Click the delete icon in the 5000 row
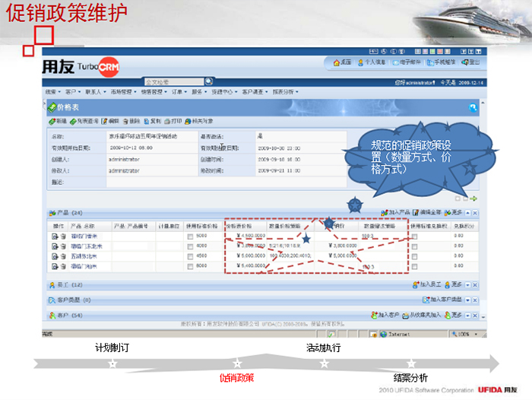Viewport: 532px width, 400px height. click(63, 237)
